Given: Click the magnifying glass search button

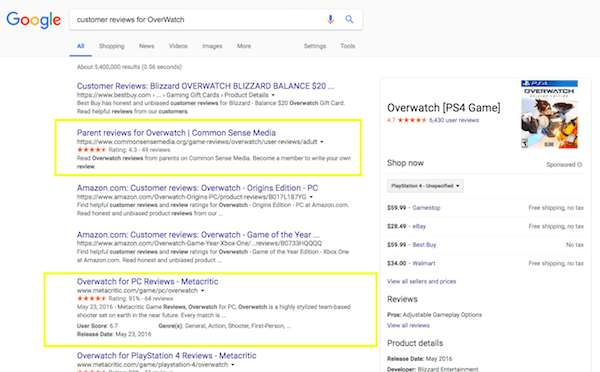Looking at the screenshot, I should pyautogui.click(x=349, y=19).
